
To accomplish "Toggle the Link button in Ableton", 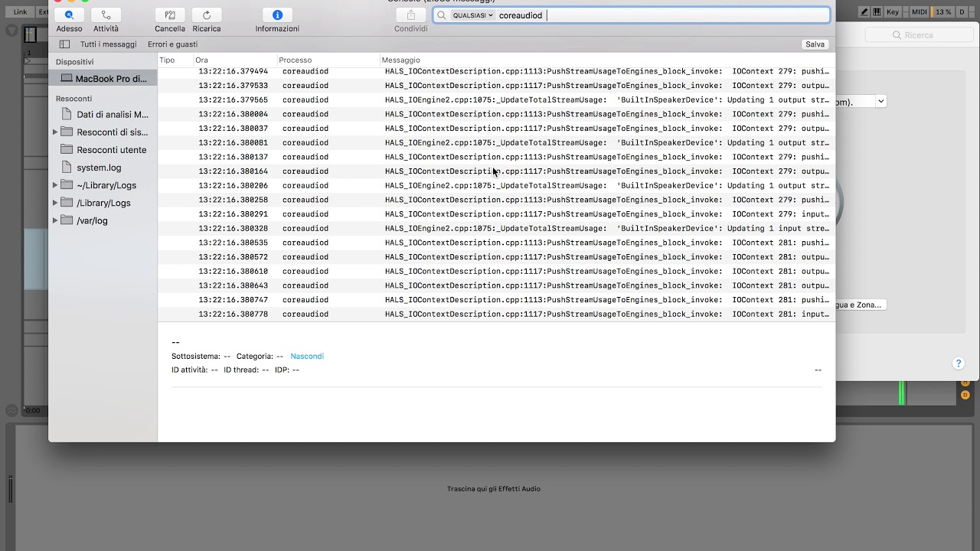I will tap(21, 11).
